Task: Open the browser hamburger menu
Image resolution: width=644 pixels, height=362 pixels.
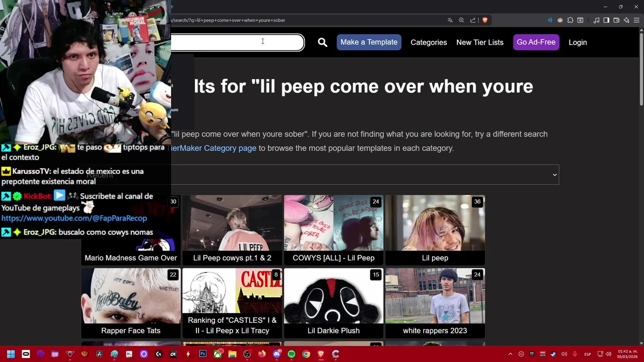Action: (x=636, y=20)
